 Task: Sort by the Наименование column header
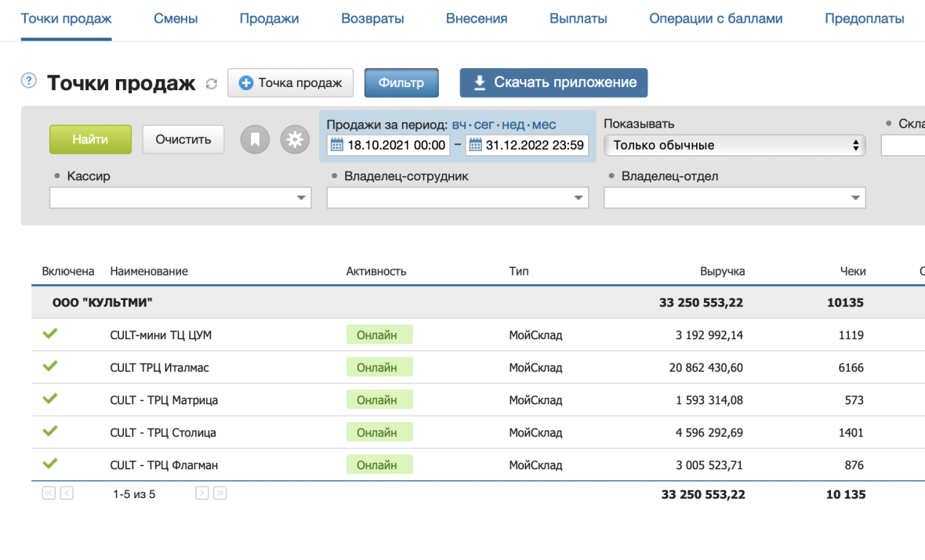click(149, 271)
